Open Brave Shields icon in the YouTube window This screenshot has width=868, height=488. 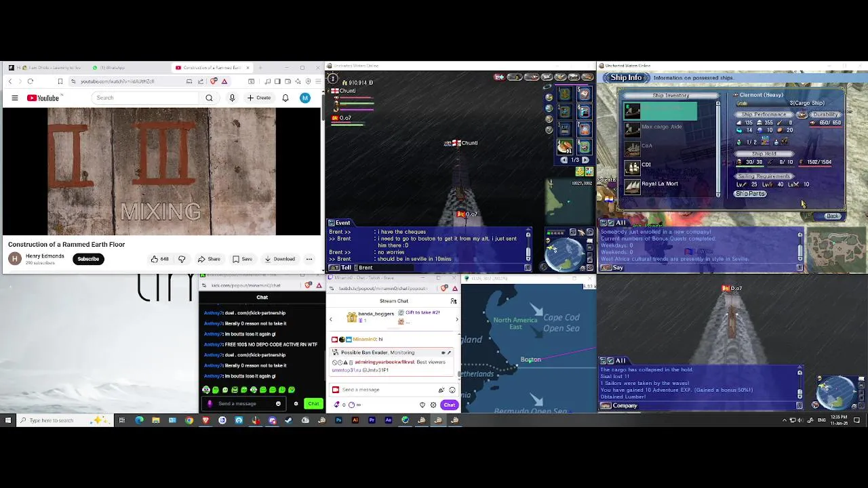pos(214,81)
